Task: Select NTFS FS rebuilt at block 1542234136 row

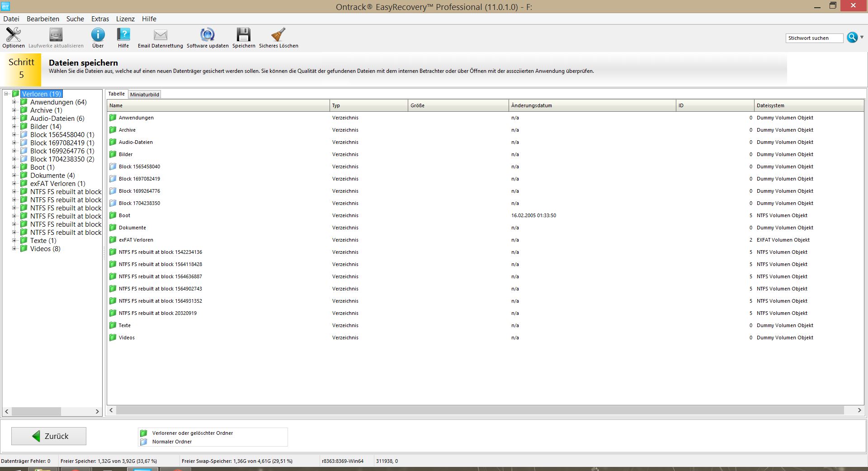Action: 486,252
